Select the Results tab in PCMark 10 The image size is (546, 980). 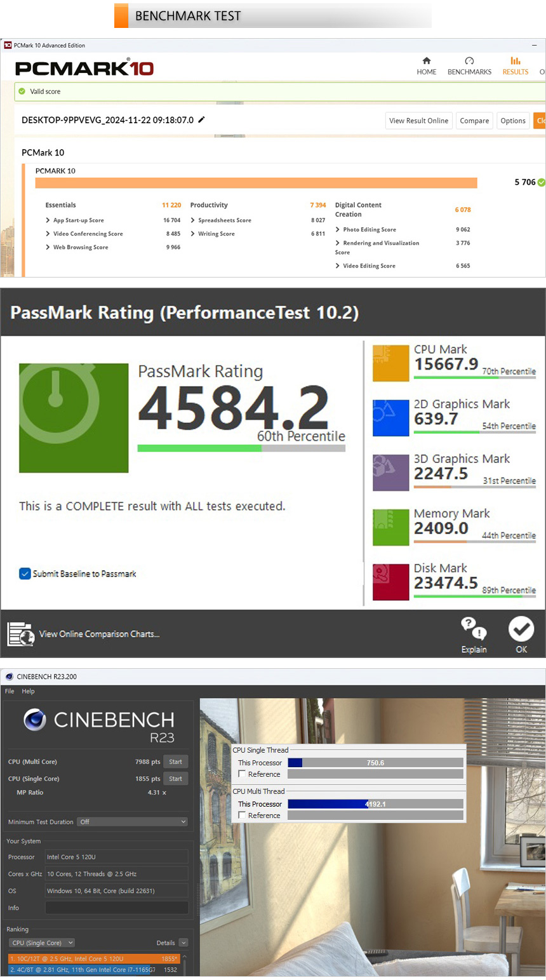[516, 66]
